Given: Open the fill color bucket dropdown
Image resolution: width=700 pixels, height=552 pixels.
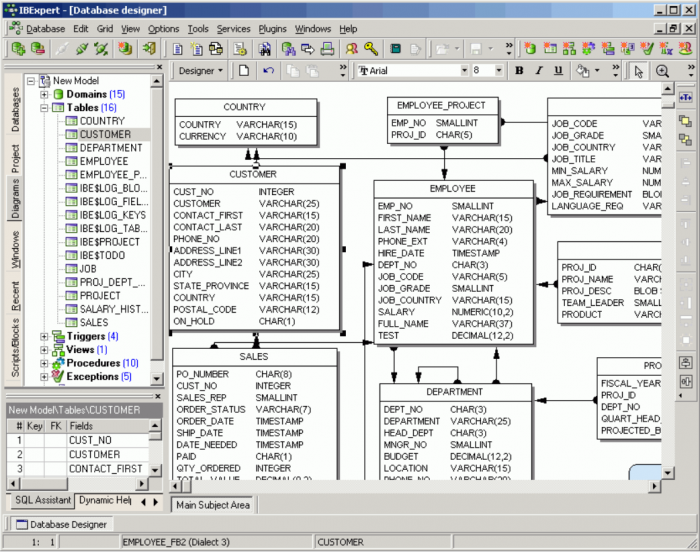Looking at the screenshot, I should pos(597,71).
